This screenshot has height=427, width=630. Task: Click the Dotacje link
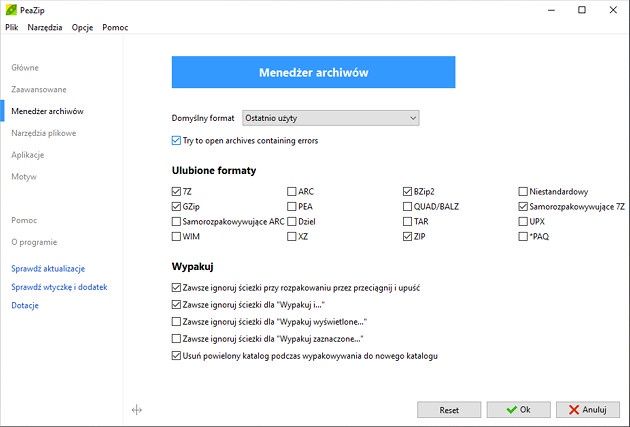click(x=25, y=305)
